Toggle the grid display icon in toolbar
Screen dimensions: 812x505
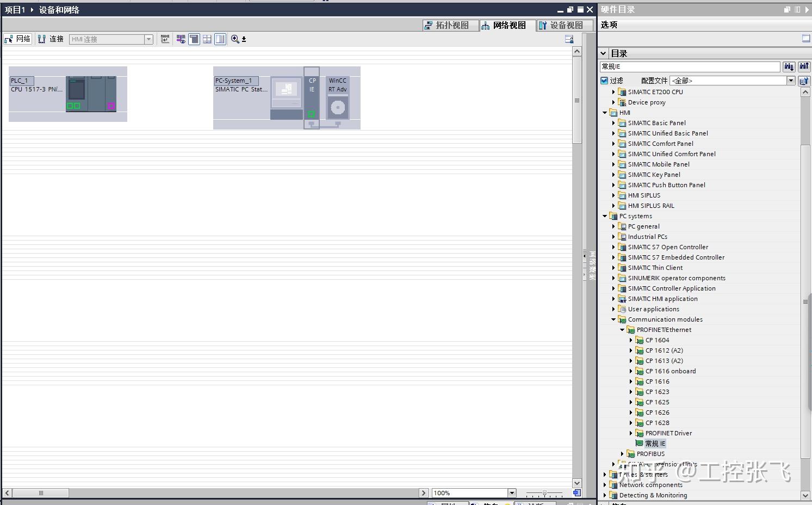pos(207,39)
